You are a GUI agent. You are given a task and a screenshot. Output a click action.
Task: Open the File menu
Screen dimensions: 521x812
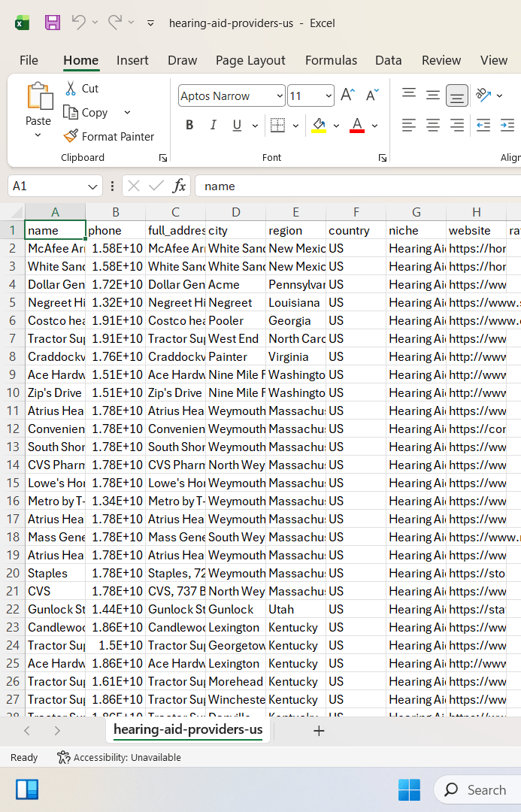(x=29, y=61)
